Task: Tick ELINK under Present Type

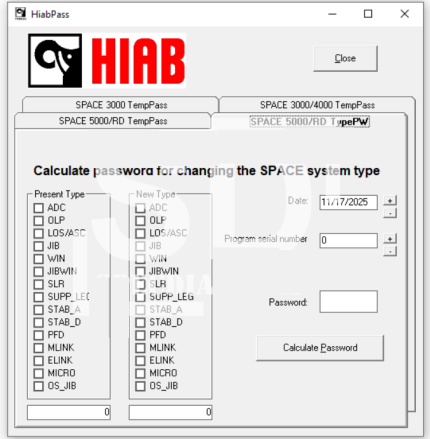Action: [39, 360]
